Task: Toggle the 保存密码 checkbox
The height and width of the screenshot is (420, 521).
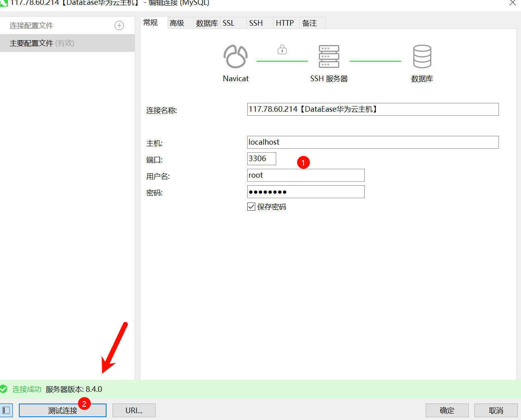Action: click(251, 207)
